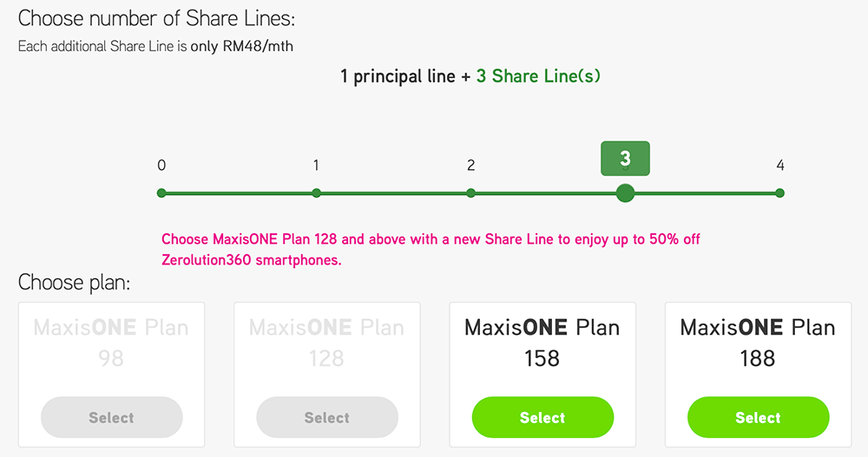This screenshot has height=457, width=868.
Task: Click the green "3 Share Line(s)" text
Action: coord(538,76)
